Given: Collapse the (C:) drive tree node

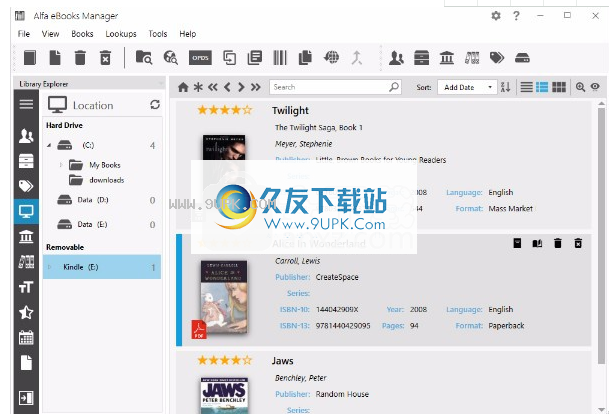Looking at the screenshot, I should (49, 145).
